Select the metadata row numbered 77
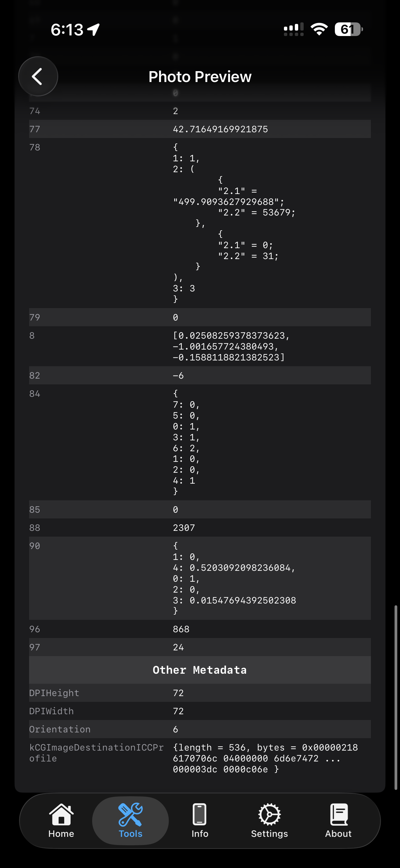The width and height of the screenshot is (400, 868). tap(200, 129)
